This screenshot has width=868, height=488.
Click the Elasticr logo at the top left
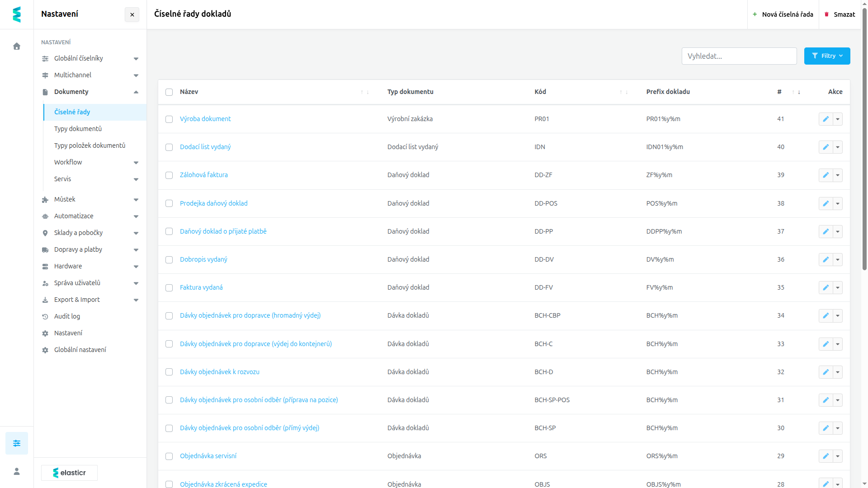click(x=17, y=14)
